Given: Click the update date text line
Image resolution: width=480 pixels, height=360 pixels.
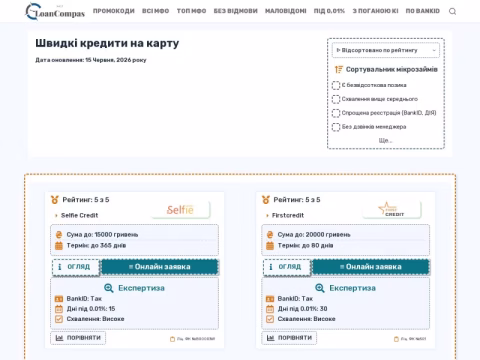Looking at the screenshot, I should coord(91,60).
